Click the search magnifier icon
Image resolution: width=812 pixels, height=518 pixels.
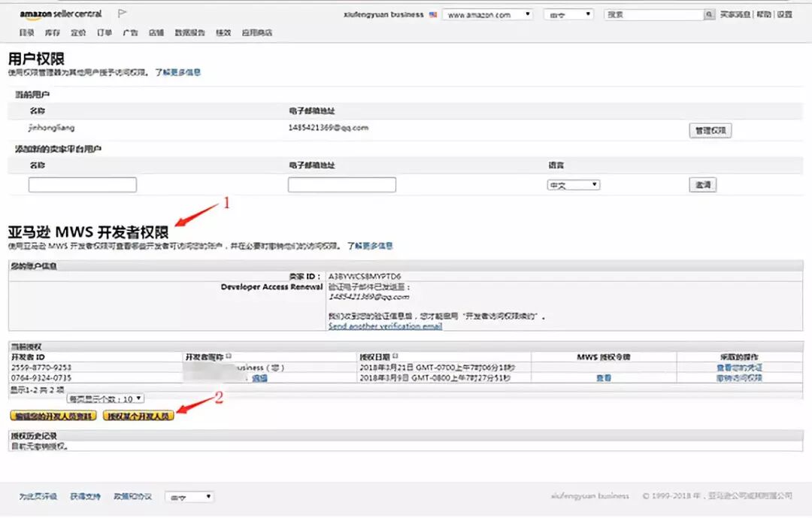(709, 14)
